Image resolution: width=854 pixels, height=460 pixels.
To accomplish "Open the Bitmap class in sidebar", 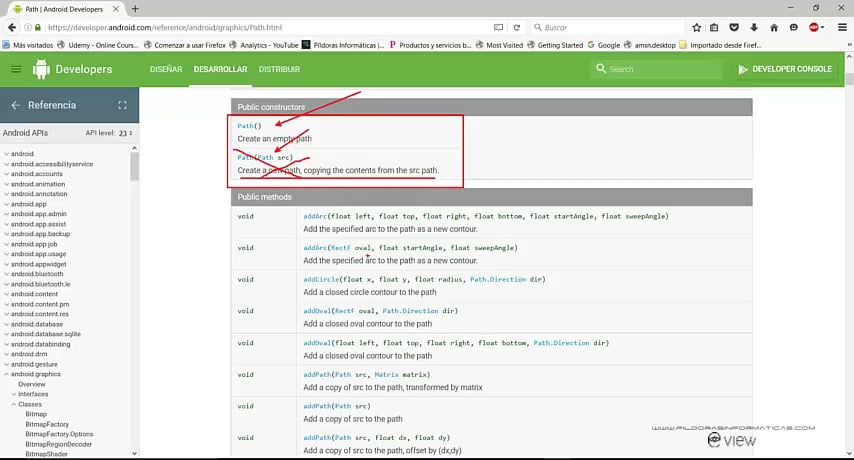I will coord(36,414).
